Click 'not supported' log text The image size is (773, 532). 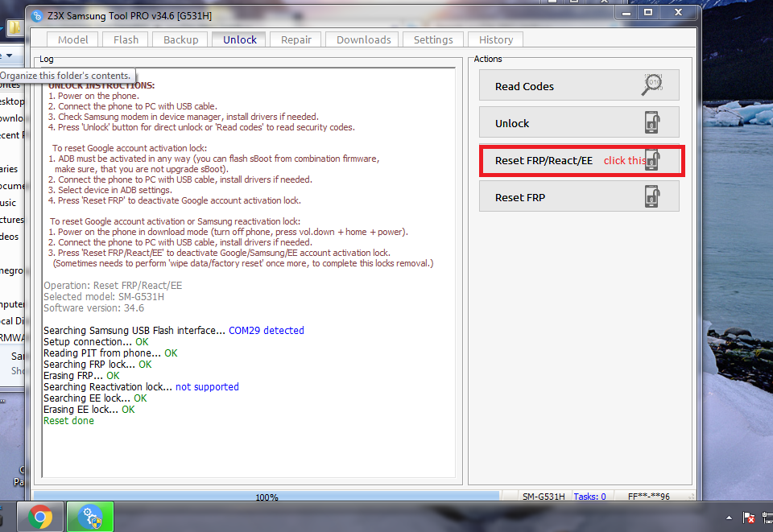207,386
